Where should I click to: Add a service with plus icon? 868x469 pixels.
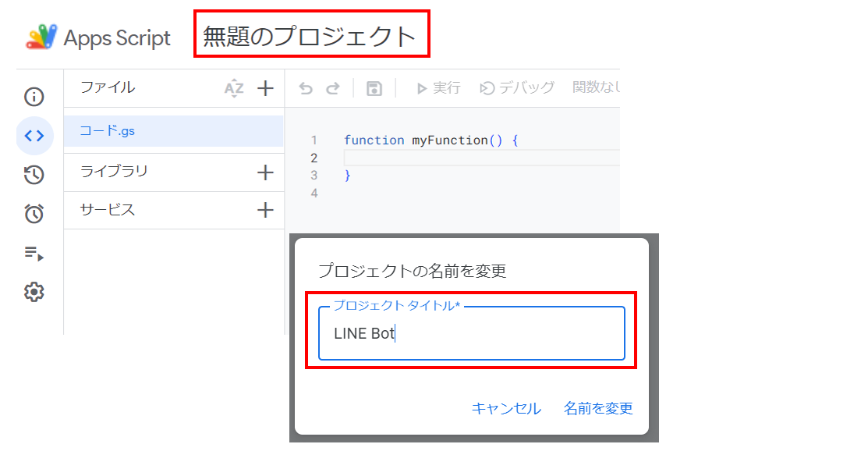pos(266,210)
